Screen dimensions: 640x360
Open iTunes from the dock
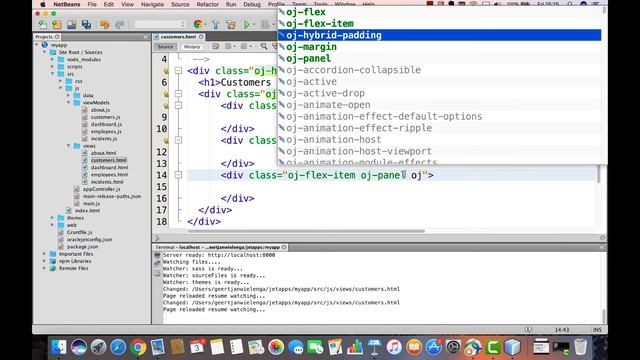394,347
